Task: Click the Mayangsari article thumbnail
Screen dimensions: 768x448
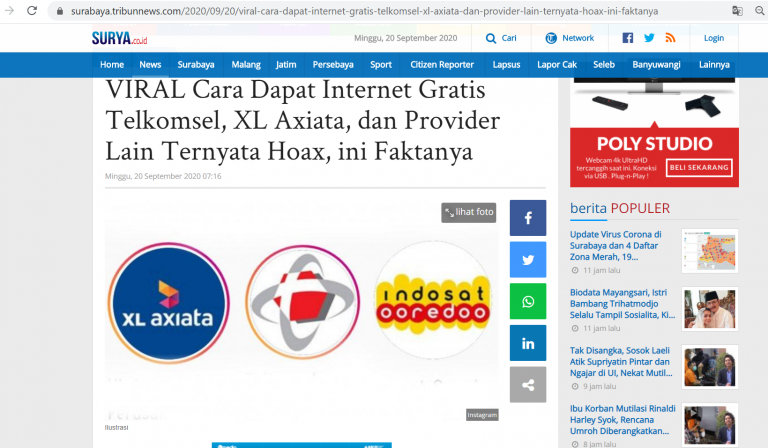Action: point(710,309)
